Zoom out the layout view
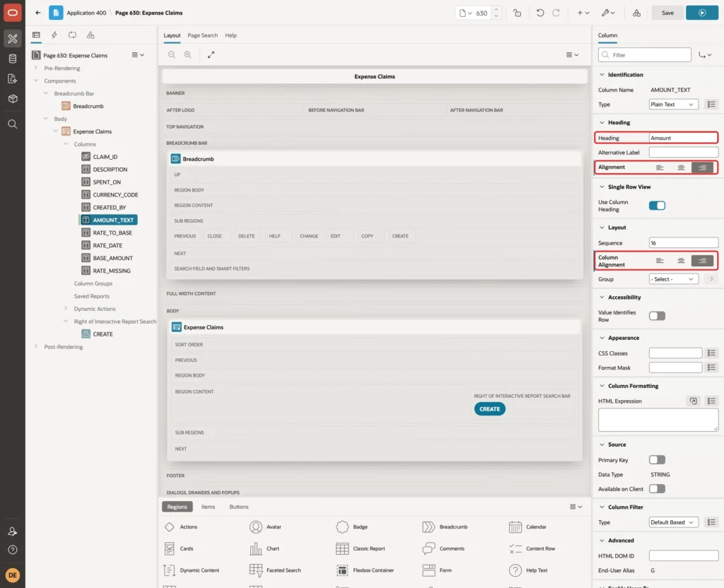 pos(172,54)
